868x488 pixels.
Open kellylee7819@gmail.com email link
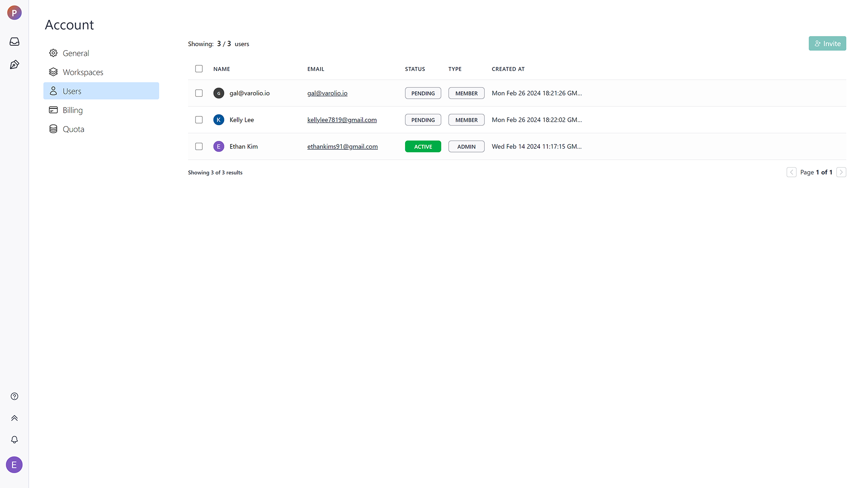(x=342, y=120)
